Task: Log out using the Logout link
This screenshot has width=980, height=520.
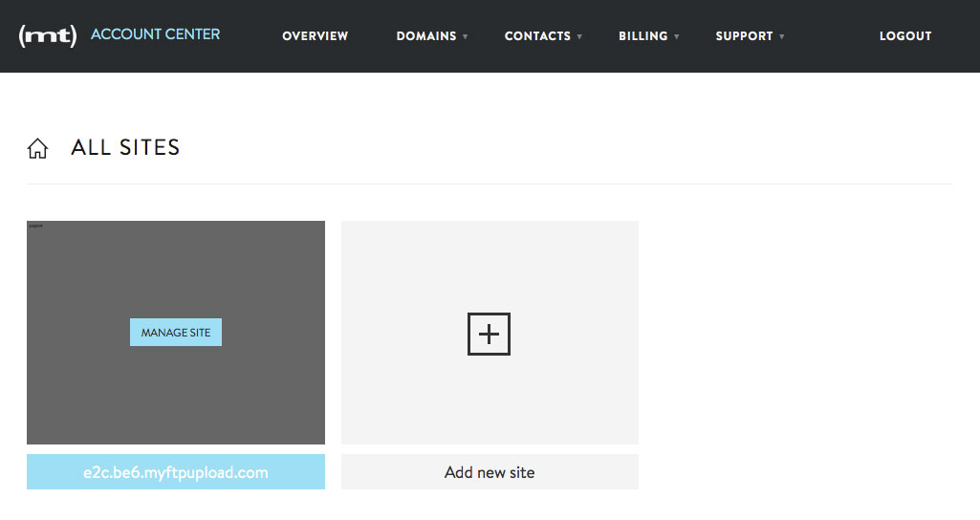Action: (x=905, y=36)
